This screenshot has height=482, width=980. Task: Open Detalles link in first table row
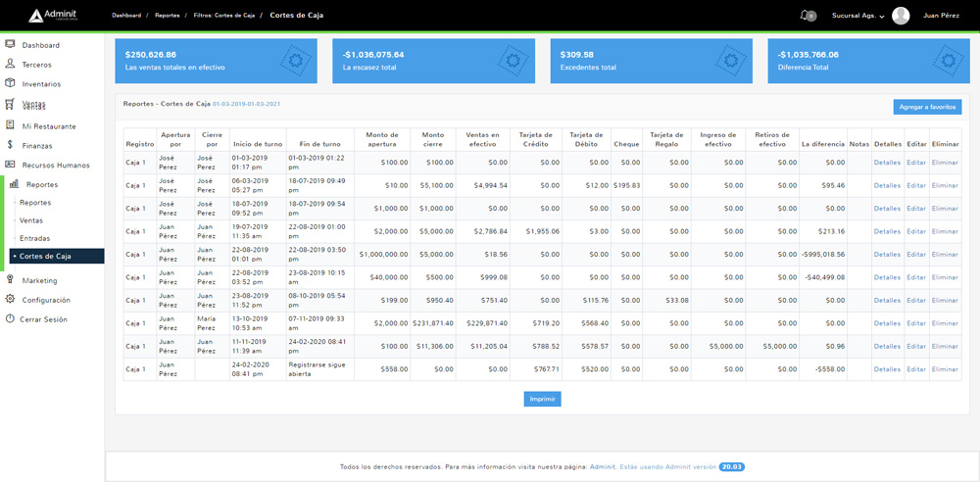[887, 163]
